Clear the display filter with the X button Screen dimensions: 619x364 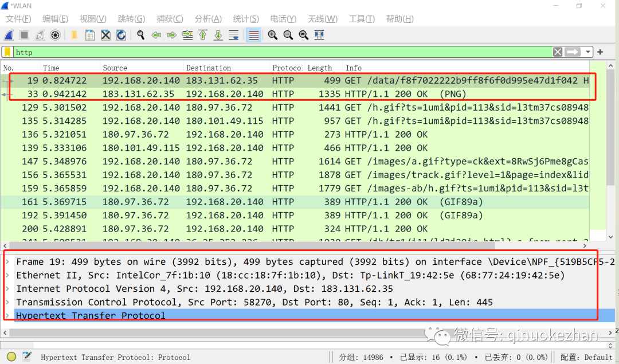tap(557, 52)
